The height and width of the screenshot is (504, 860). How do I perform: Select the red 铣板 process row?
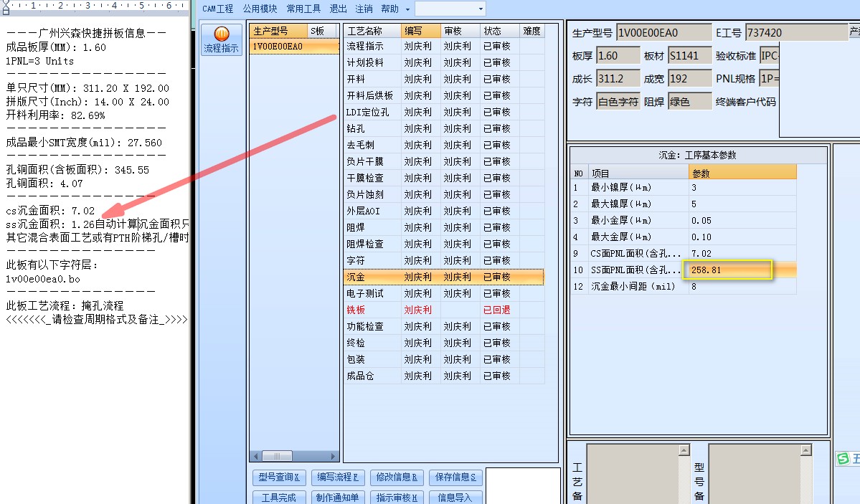444,310
